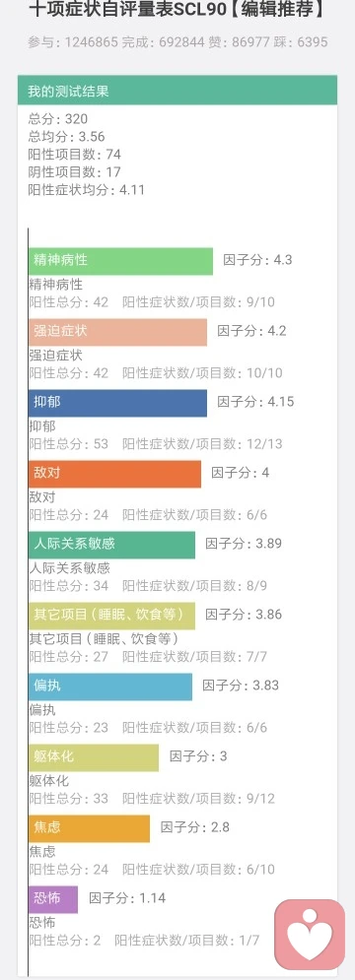Image resolution: width=355 pixels, height=980 pixels.
Task: Select the blue 抑郁 bar
Action: (x=117, y=403)
